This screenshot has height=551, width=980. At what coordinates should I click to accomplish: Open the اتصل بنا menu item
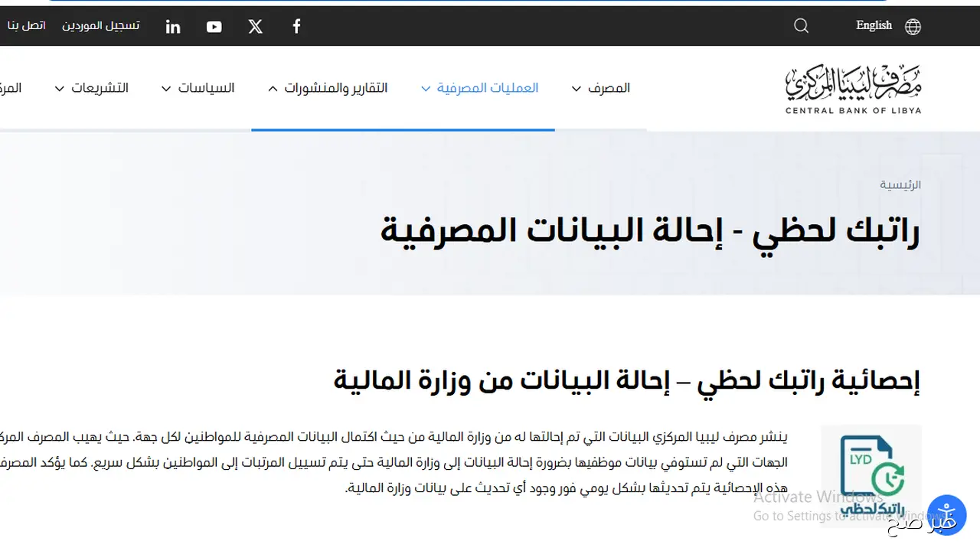[x=27, y=25]
